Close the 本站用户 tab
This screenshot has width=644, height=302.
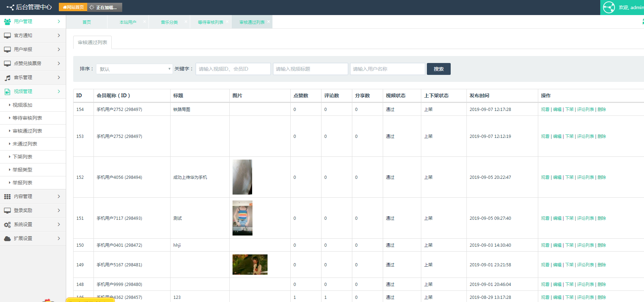pos(144,21)
